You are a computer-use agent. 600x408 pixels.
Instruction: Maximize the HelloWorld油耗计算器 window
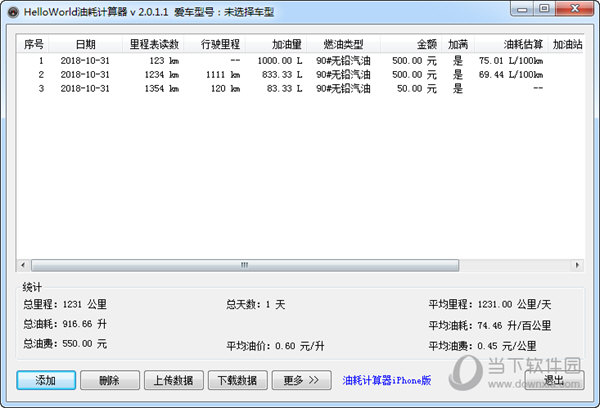tap(544, 9)
